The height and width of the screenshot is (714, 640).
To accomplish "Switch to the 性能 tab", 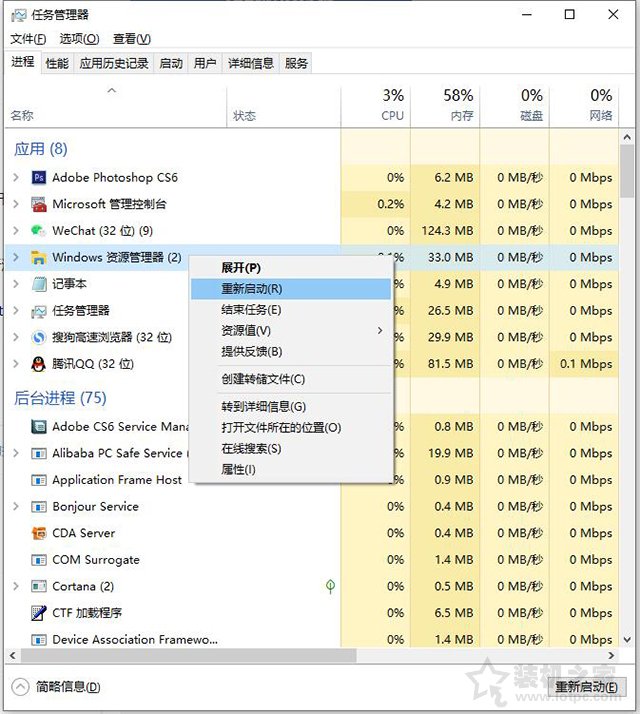I will click(x=57, y=63).
